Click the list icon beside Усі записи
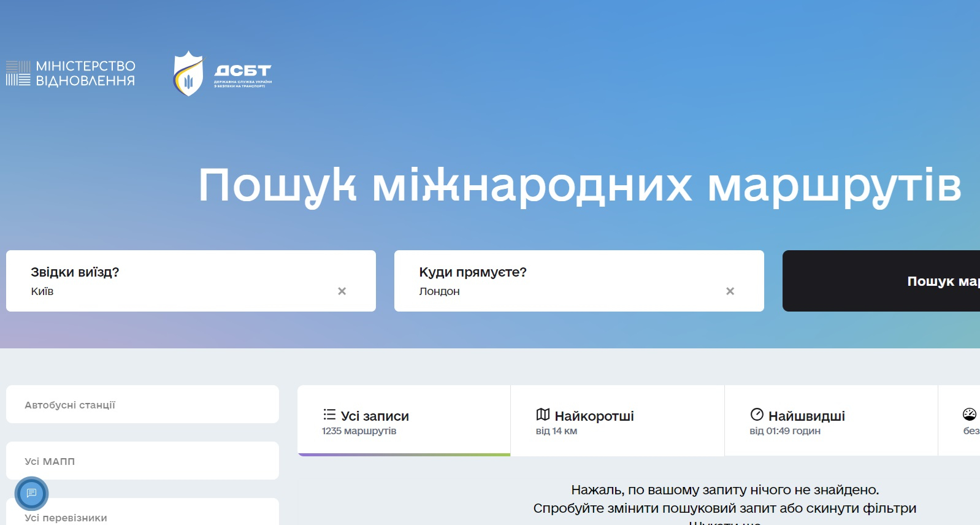This screenshot has height=525, width=980. 329,415
